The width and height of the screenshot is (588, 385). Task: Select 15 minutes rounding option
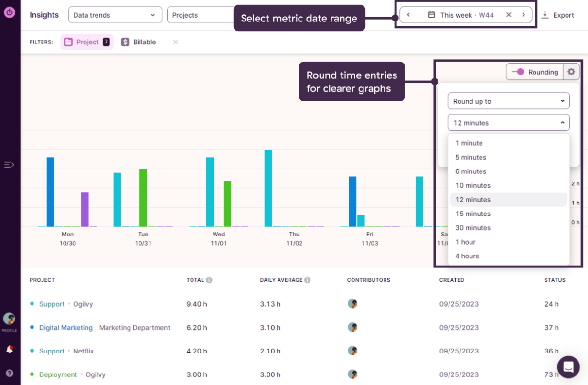tap(473, 214)
